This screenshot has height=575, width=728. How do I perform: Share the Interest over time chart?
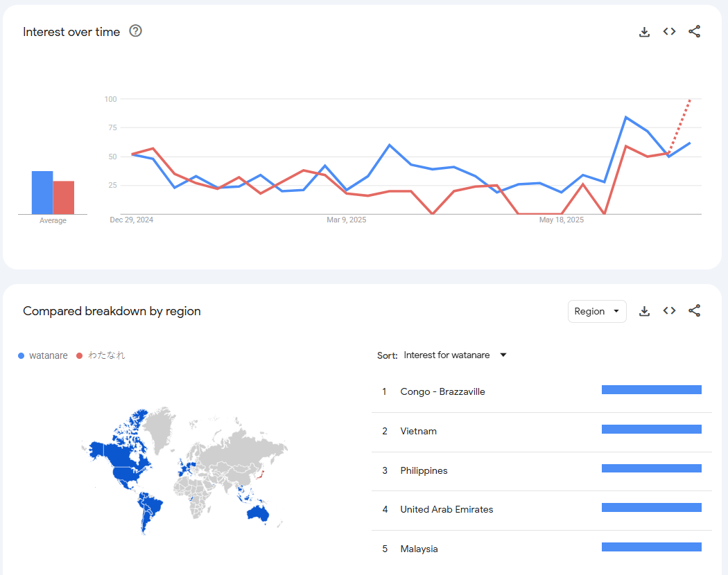(x=694, y=32)
